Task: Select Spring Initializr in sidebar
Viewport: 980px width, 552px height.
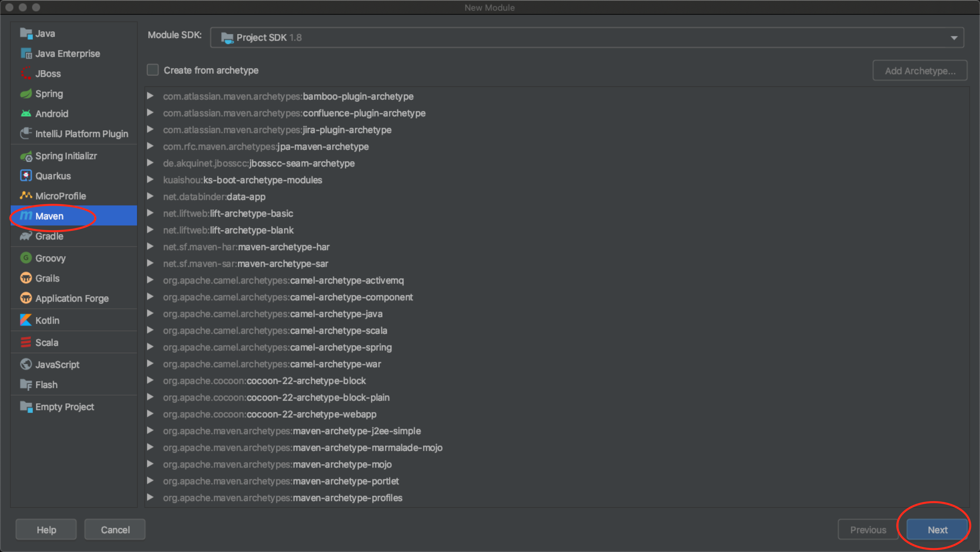Action: click(66, 156)
